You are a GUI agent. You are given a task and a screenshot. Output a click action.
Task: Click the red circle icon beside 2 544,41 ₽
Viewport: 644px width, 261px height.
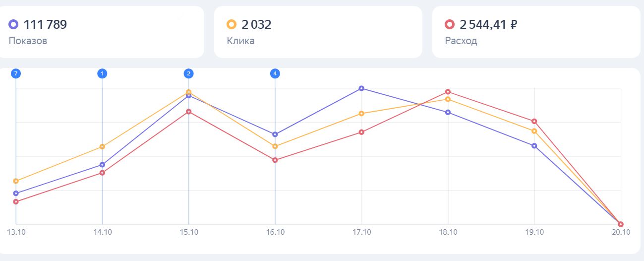point(450,24)
